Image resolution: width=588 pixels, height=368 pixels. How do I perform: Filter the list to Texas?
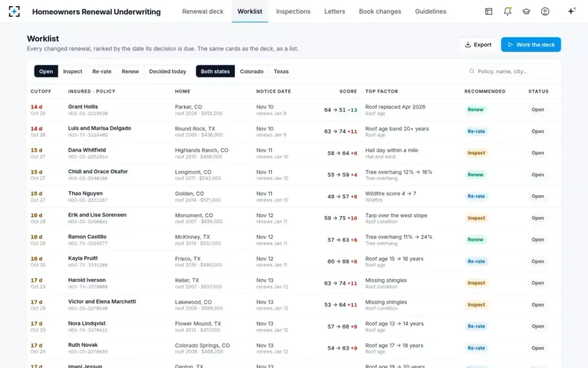(281, 71)
